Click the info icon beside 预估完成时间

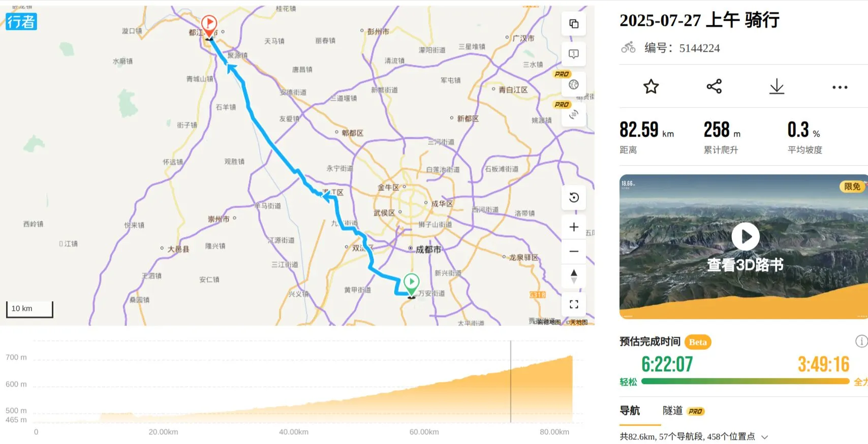tap(861, 341)
